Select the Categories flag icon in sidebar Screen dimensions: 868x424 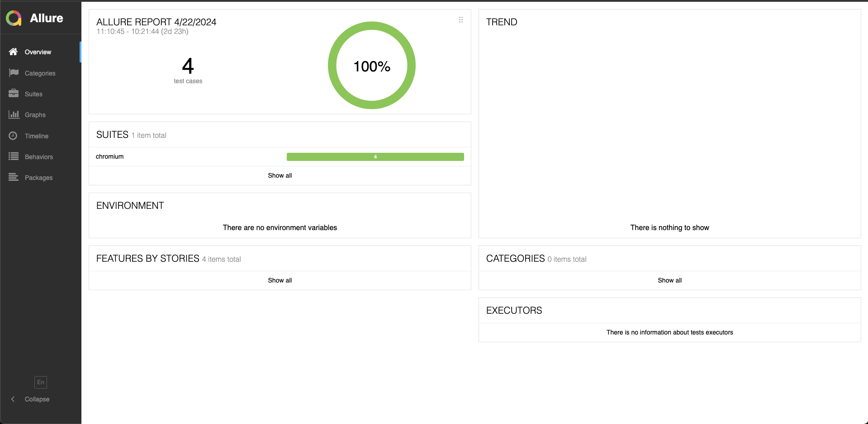[x=14, y=73]
